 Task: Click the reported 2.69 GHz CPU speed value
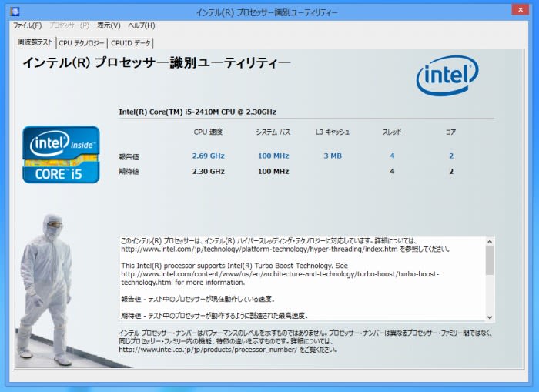coord(208,156)
